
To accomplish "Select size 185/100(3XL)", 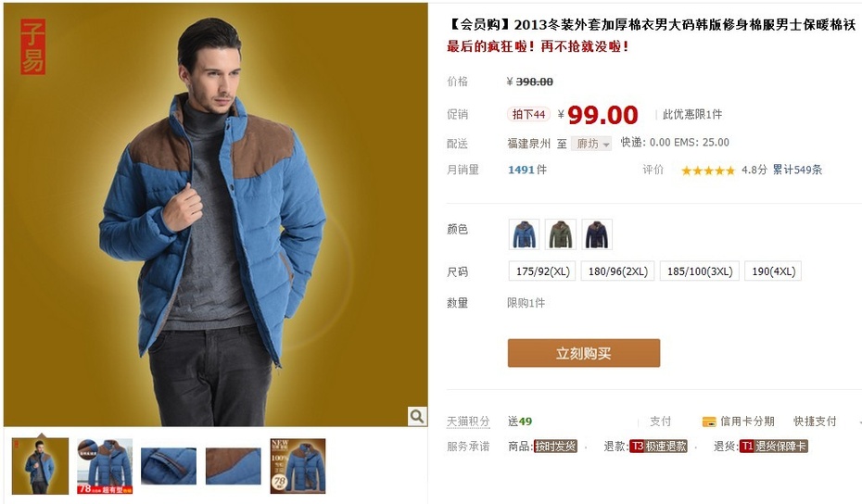I will [700, 271].
